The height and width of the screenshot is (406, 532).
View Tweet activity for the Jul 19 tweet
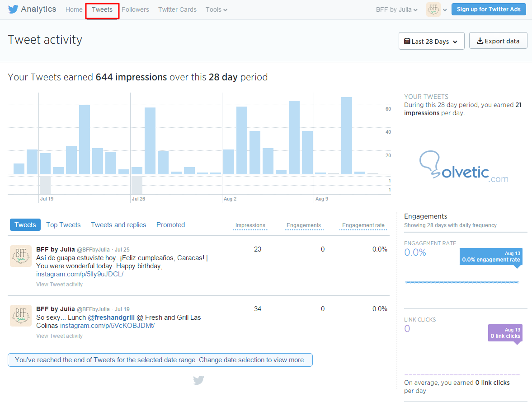[59, 336]
